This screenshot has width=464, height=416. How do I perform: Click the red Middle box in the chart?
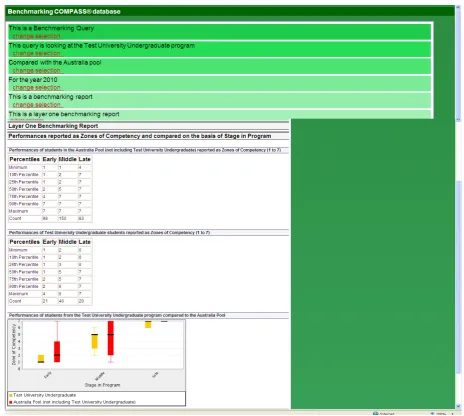pos(111,338)
